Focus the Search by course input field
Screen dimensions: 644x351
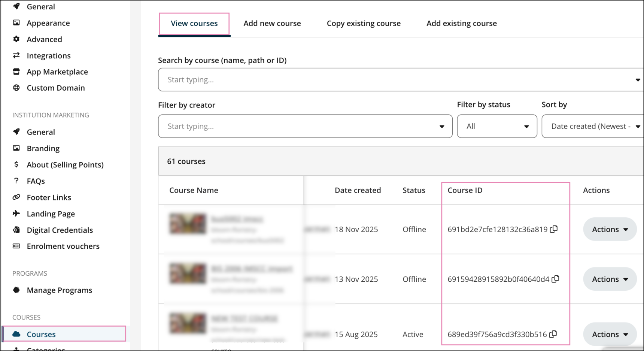pos(397,79)
